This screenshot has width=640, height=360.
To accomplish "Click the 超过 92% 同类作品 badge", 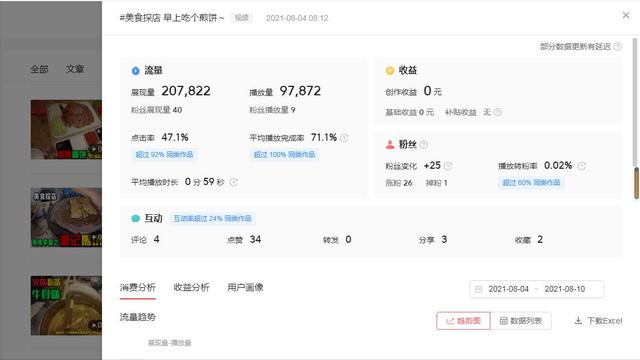I will (164, 155).
